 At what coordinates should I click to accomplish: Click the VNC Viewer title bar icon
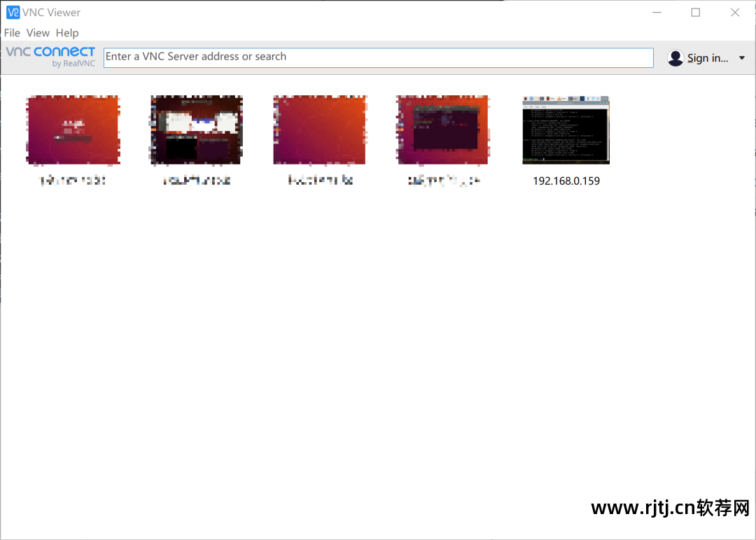click(13, 12)
